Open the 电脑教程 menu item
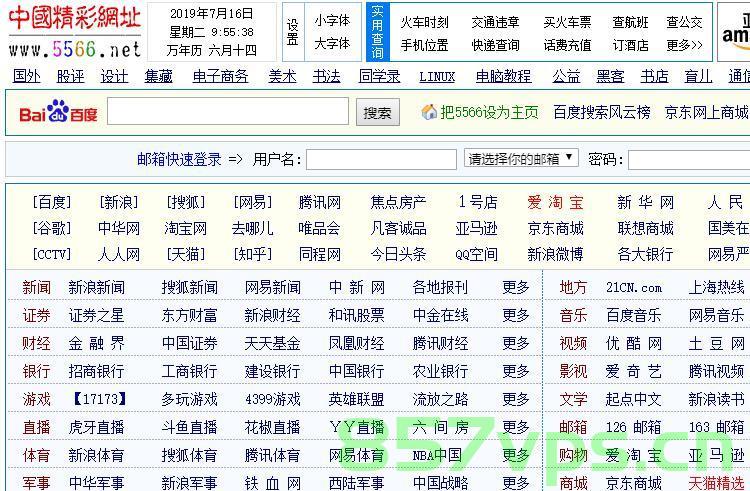Screen dimensions: 750x491 pos(503,76)
